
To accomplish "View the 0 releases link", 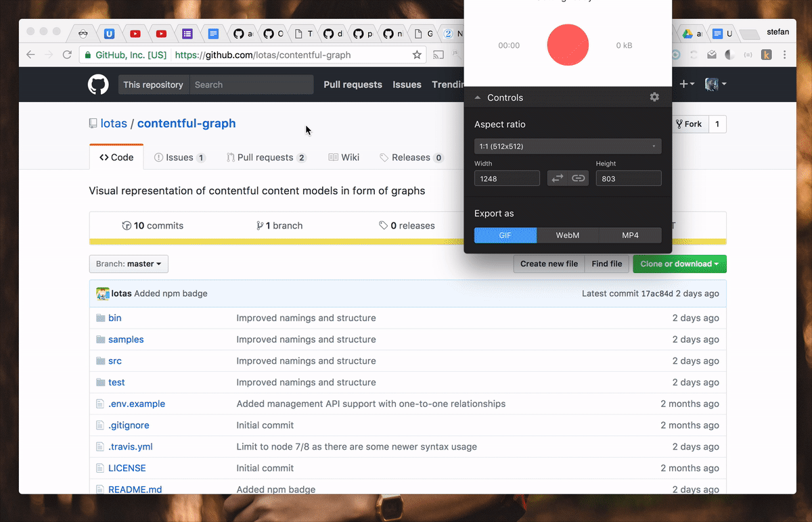I will tap(407, 226).
